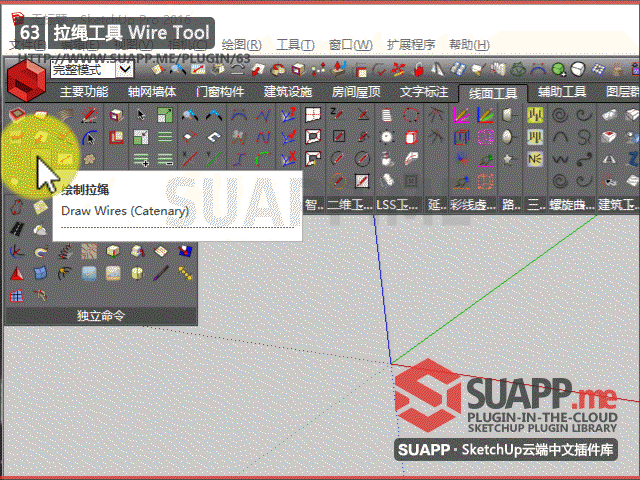This screenshot has width=640, height=480.
Task: Click the red L-shaped frame icon
Action: 116,138
